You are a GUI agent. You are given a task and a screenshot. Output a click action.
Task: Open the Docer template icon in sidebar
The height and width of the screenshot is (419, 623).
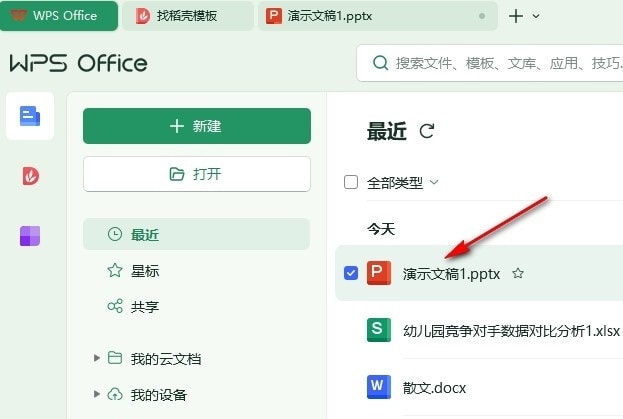coord(30,176)
